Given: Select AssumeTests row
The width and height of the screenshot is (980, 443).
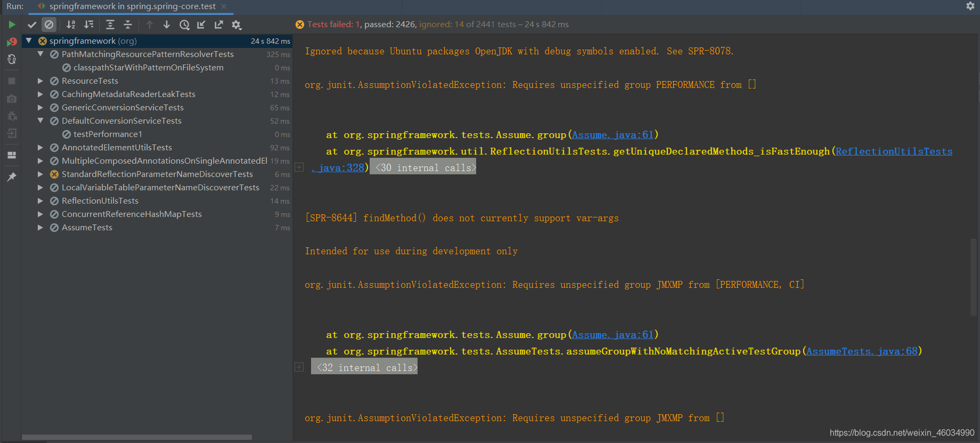Looking at the screenshot, I should 157,228.
